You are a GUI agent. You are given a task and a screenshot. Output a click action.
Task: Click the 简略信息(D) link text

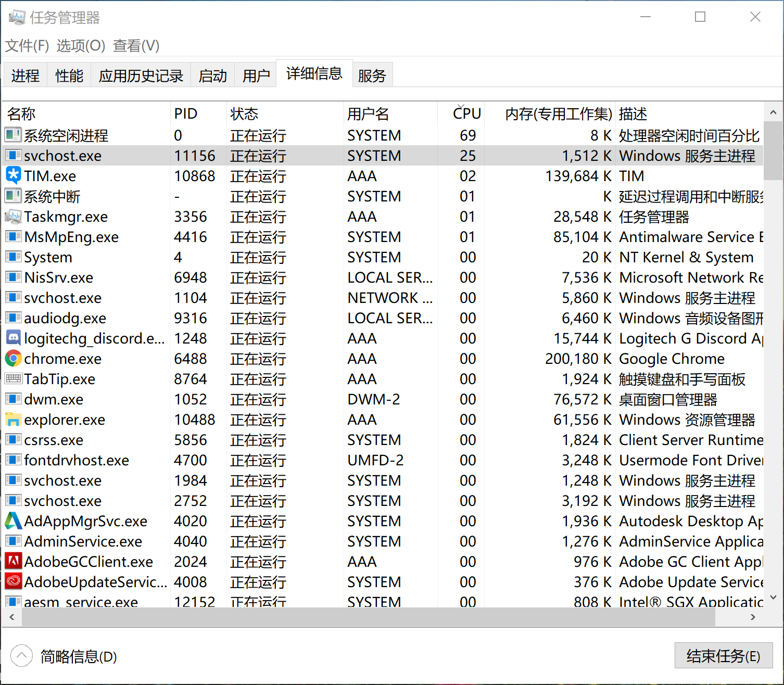point(79,656)
